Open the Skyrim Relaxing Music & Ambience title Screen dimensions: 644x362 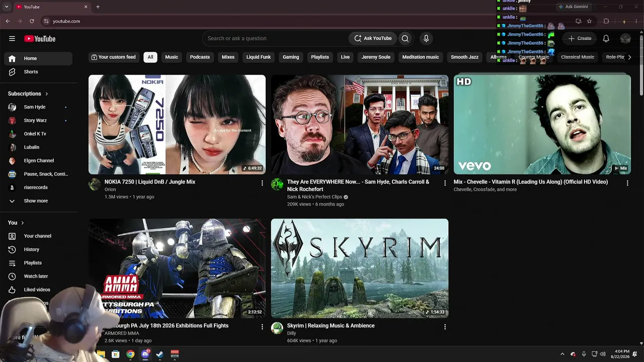pyautogui.click(x=331, y=326)
